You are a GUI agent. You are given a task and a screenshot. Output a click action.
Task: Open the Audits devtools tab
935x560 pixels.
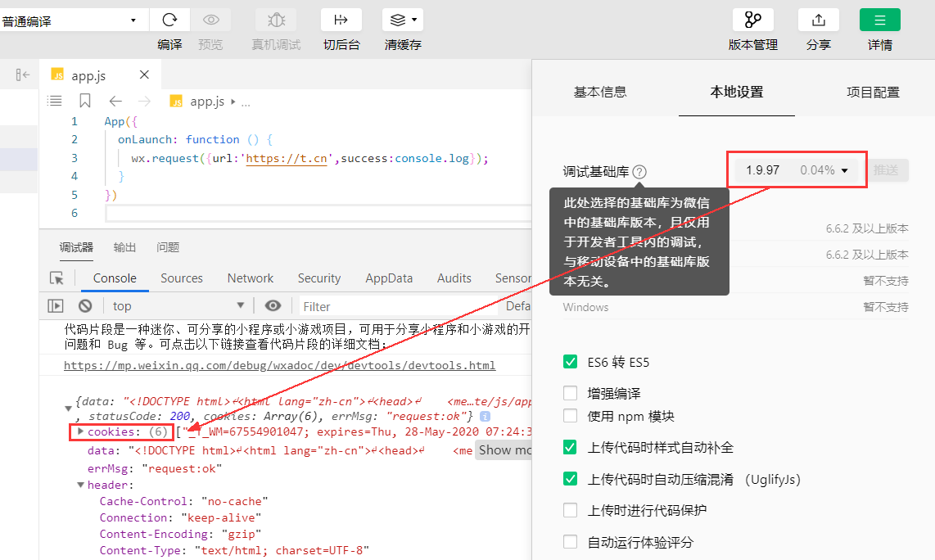454,278
